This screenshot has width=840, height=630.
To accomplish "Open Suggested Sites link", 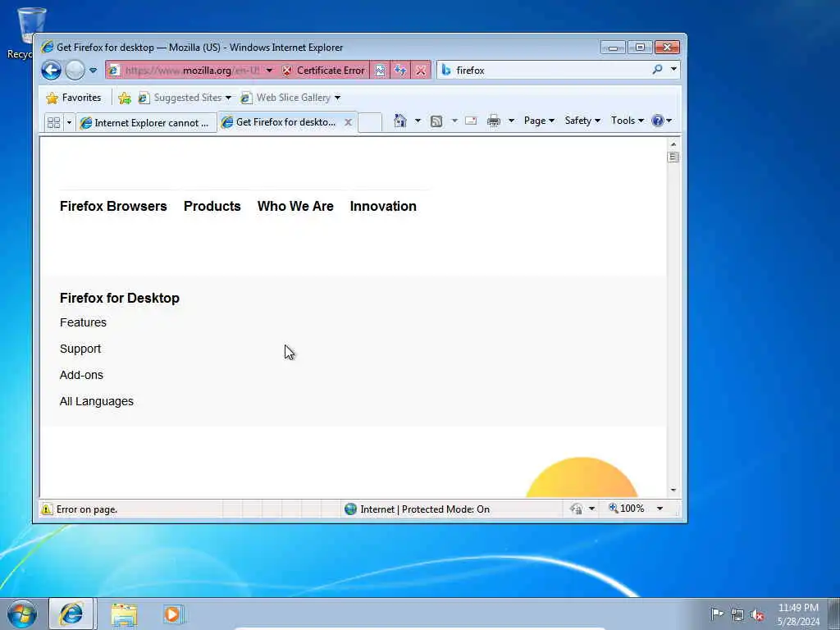I will click(185, 98).
